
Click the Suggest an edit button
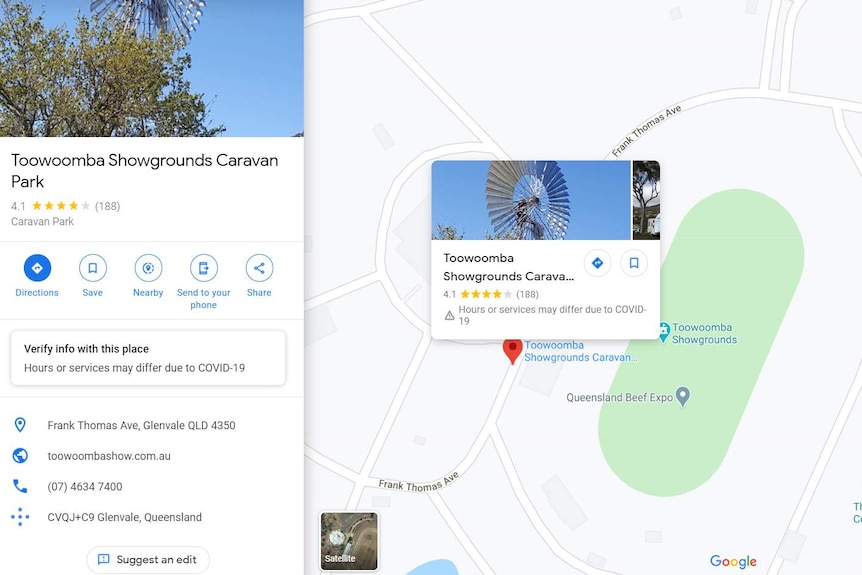(148, 560)
